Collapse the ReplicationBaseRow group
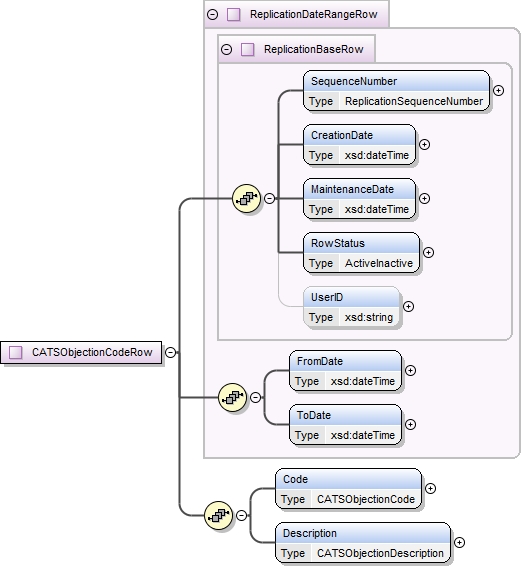This screenshot has width=522, height=568. (227, 49)
